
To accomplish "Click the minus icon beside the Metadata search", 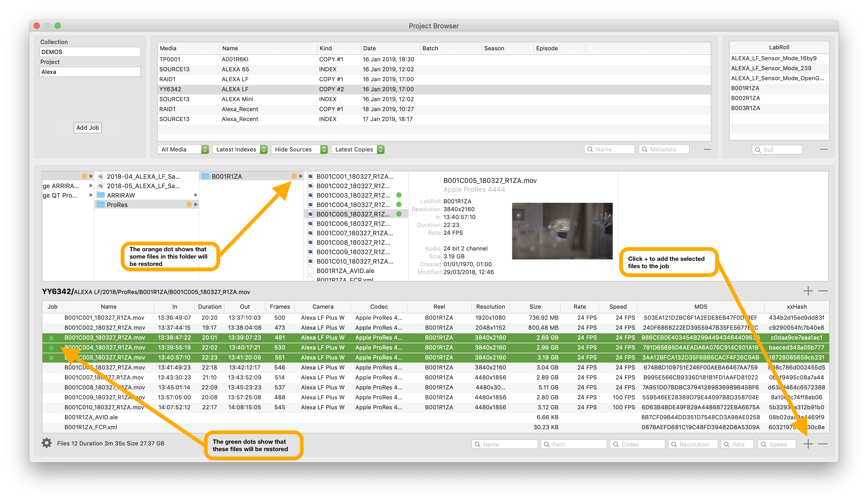I will 707,149.
